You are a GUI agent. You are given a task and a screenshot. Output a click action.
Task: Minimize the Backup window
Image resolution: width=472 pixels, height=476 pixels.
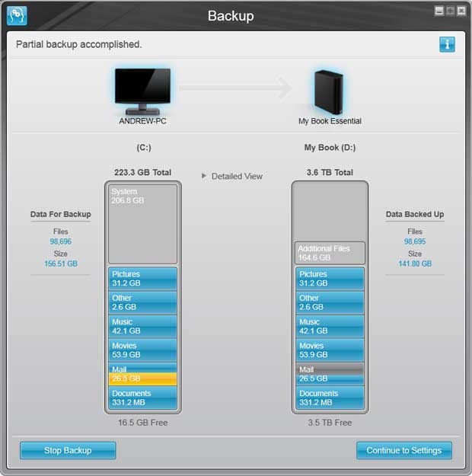click(x=439, y=11)
